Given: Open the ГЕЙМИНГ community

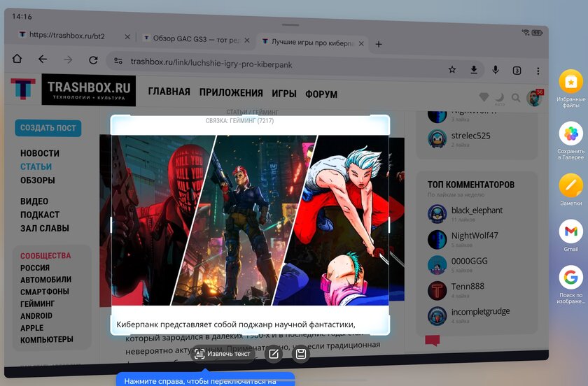Looking at the screenshot, I should [x=37, y=303].
